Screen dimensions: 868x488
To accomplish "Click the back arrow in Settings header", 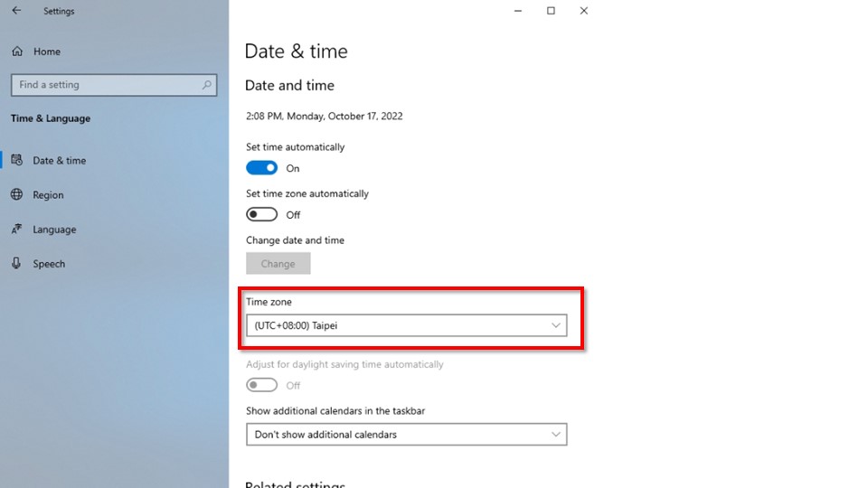I will pos(16,12).
